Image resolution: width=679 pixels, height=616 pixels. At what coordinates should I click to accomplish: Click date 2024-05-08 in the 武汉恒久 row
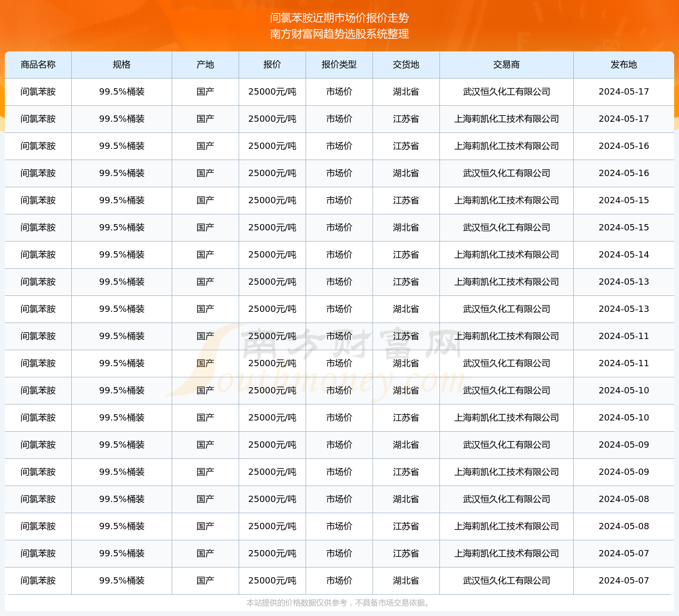pos(624,499)
